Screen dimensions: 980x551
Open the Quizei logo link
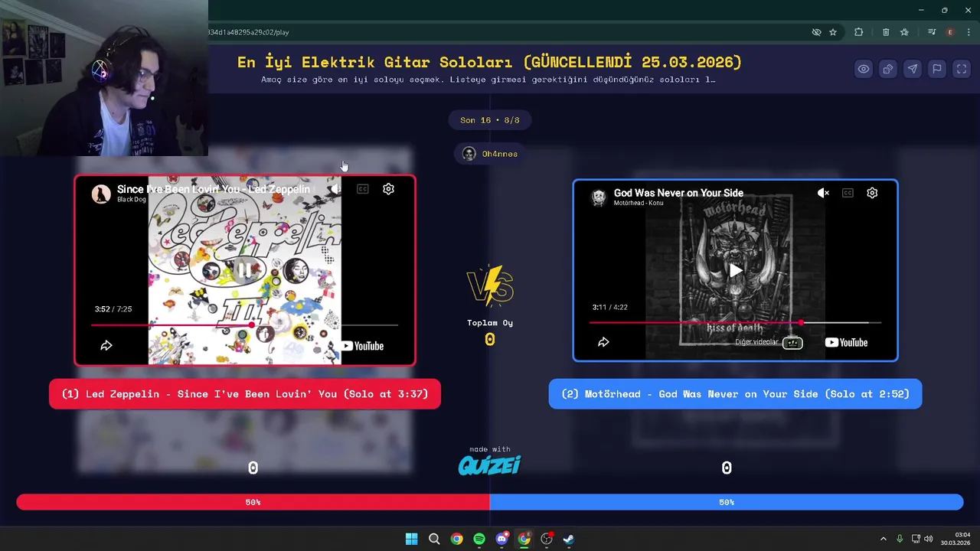(489, 465)
